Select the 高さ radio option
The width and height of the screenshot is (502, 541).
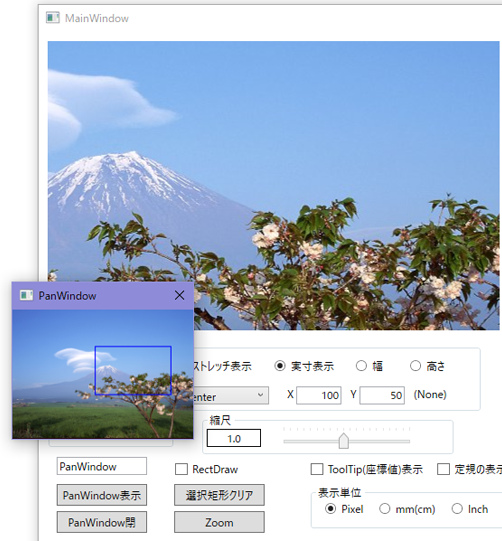pos(415,366)
